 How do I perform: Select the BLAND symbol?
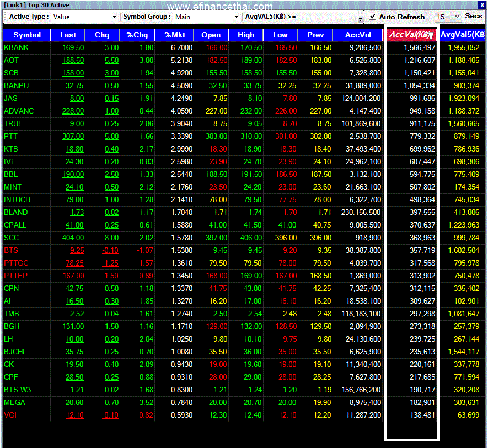[16, 213]
